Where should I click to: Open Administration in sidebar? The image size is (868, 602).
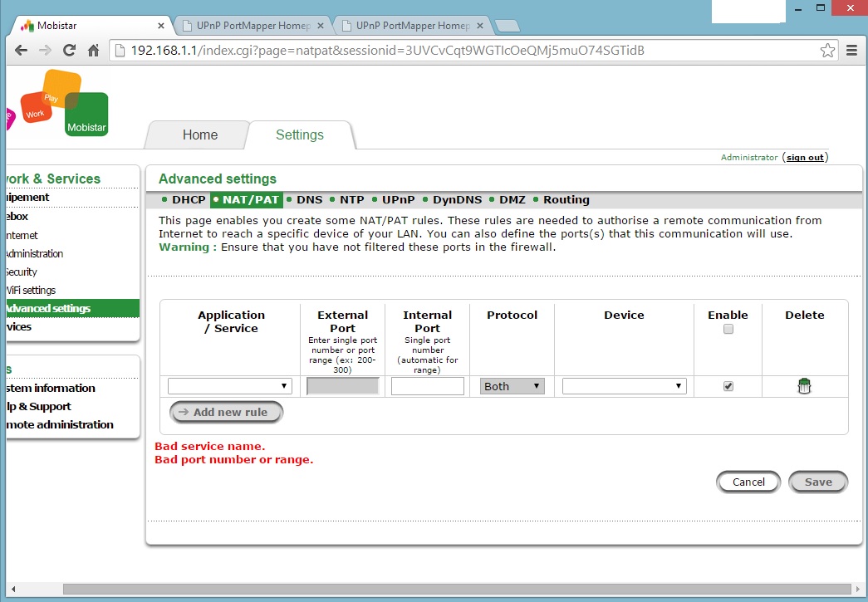tap(34, 253)
